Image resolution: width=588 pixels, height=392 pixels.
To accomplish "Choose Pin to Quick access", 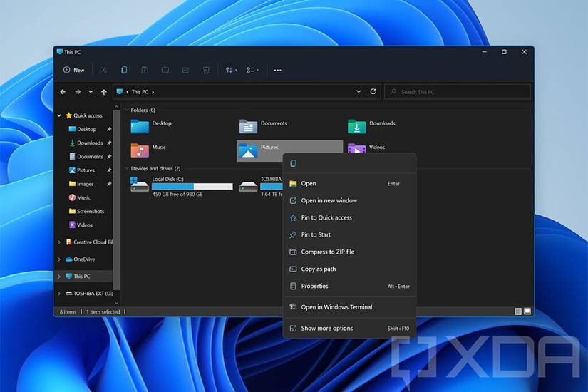I will 349,217.
